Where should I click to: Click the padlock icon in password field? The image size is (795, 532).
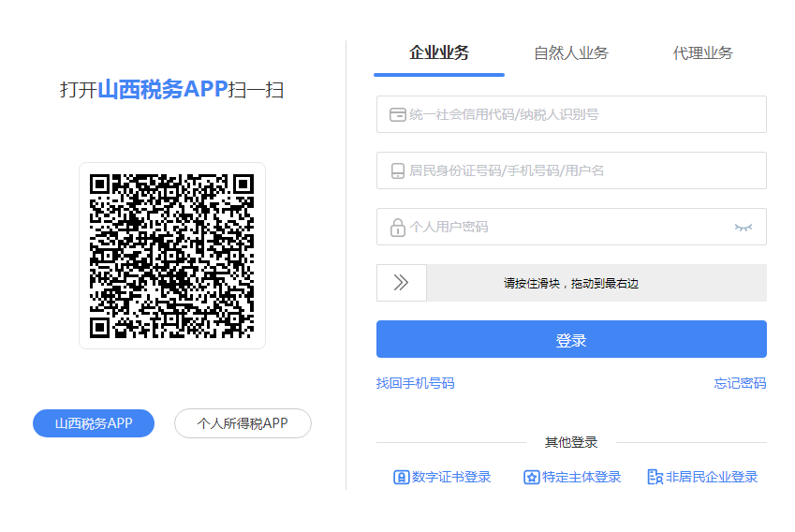pos(398,228)
